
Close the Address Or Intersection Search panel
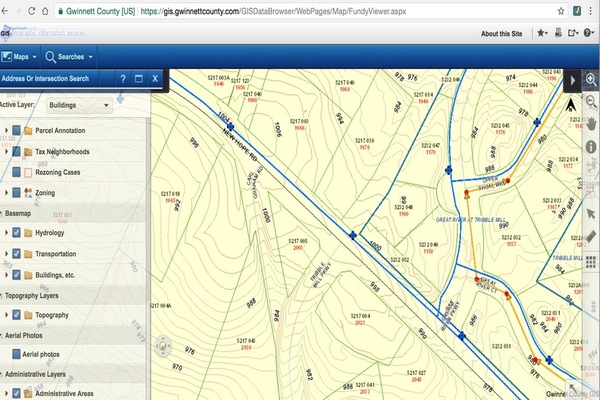155,78
